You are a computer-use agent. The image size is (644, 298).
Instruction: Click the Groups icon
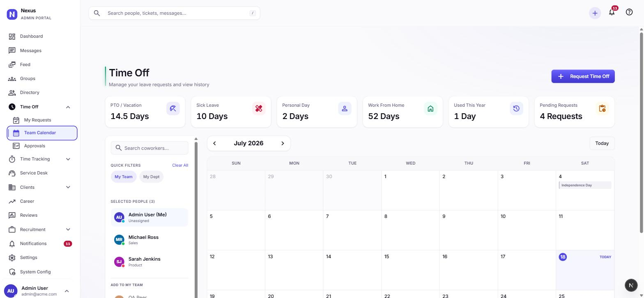pyautogui.click(x=12, y=78)
